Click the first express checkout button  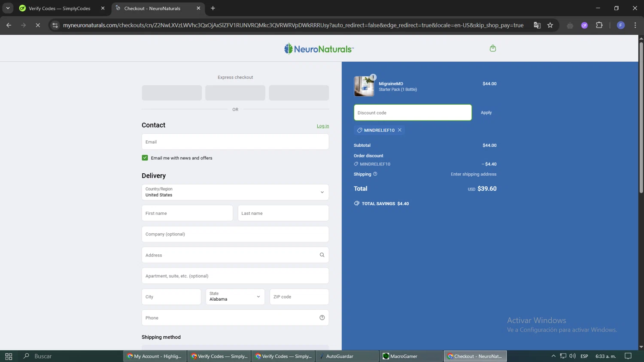pos(172,93)
